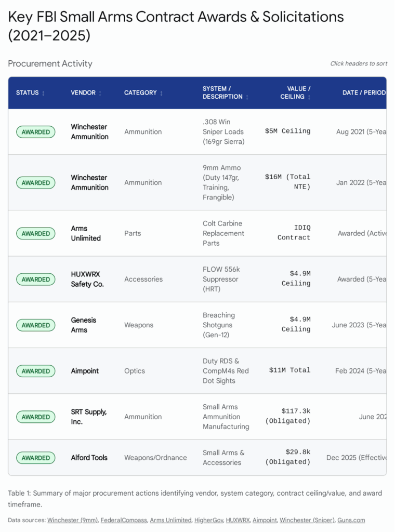Image resolution: width=395 pixels, height=532 pixels.
Task: Open the HUXWRX data source link
Action: tap(238, 520)
